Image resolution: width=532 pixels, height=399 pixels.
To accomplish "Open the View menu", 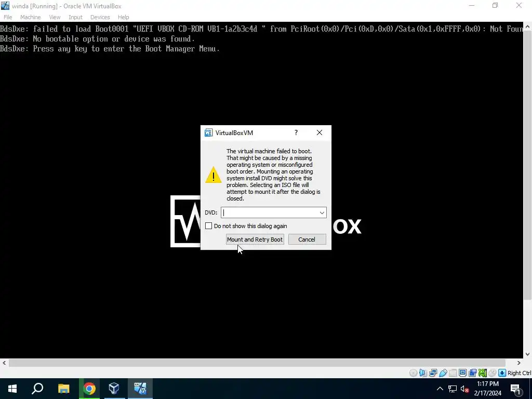I will tap(55, 17).
